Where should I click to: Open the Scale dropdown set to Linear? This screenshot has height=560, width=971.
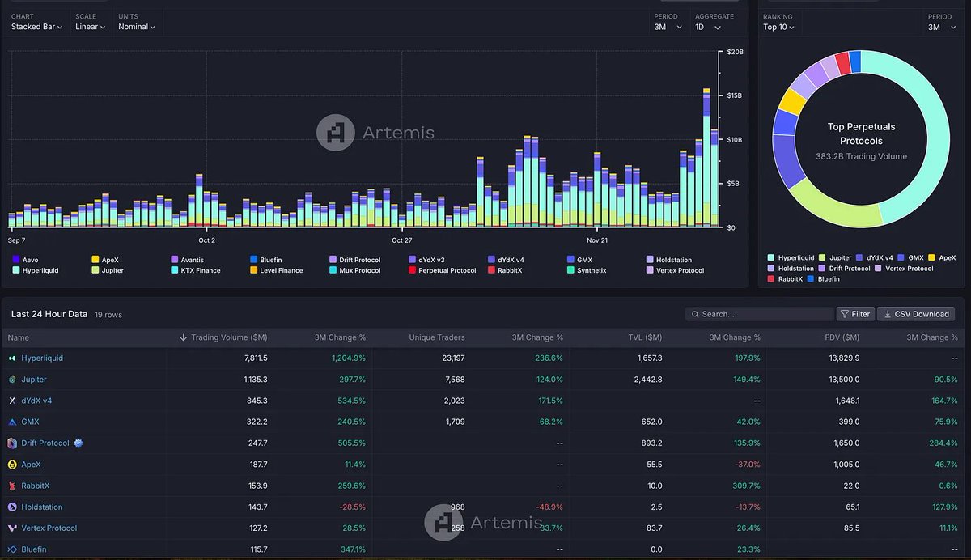(91, 27)
